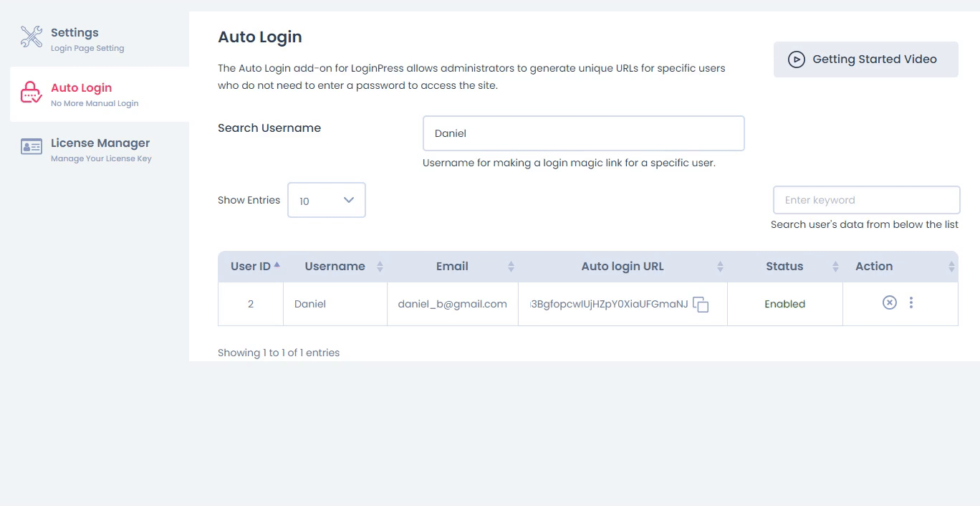Click the auto login URL text in row
This screenshot has width=980, height=506.
tap(609, 304)
